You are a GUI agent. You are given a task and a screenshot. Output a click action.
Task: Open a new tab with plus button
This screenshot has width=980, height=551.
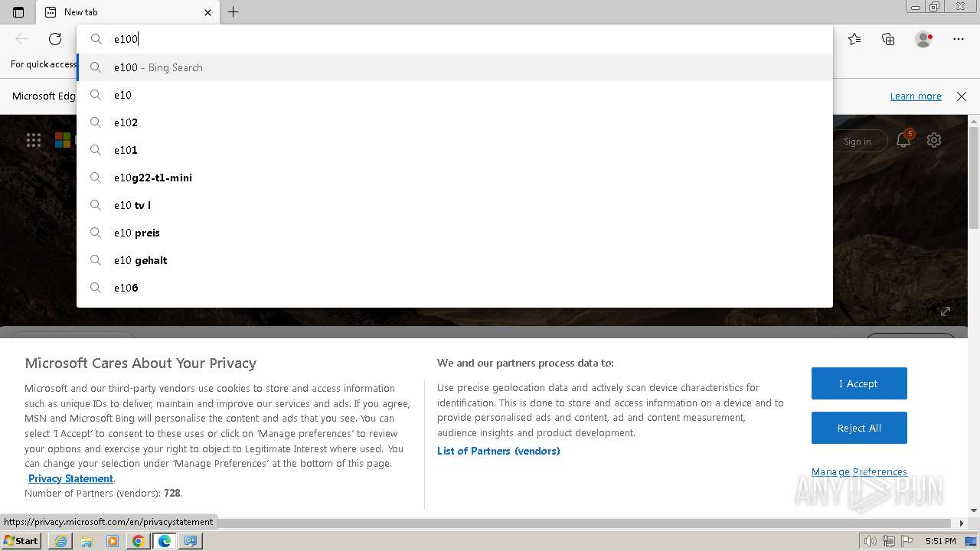pyautogui.click(x=234, y=12)
